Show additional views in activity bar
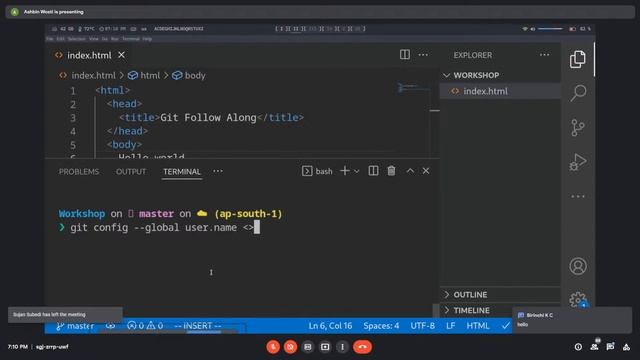 pos(578,196)
